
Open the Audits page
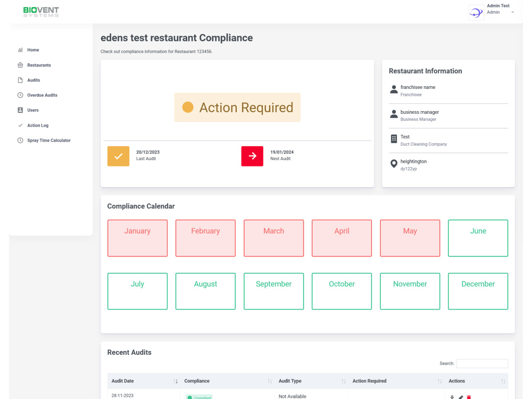pyautogui.click(x=34, y=80)
